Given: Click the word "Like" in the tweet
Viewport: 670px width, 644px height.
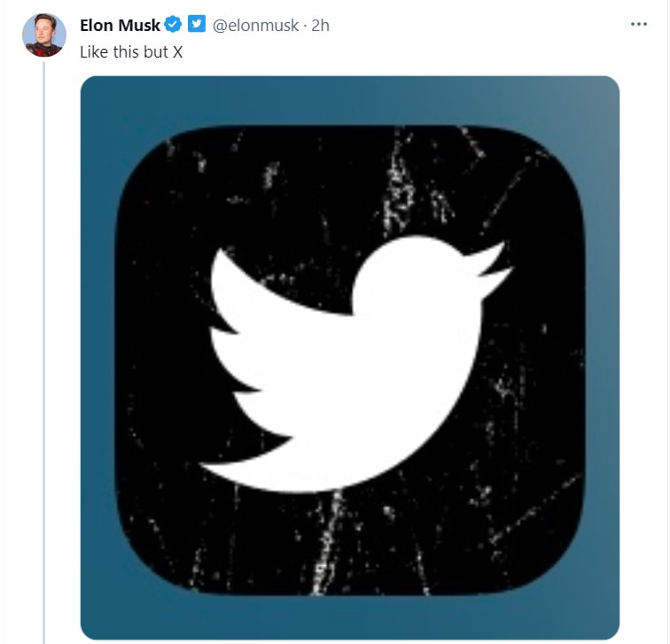Looking at the screenshot, I should (x=93, y=51).
